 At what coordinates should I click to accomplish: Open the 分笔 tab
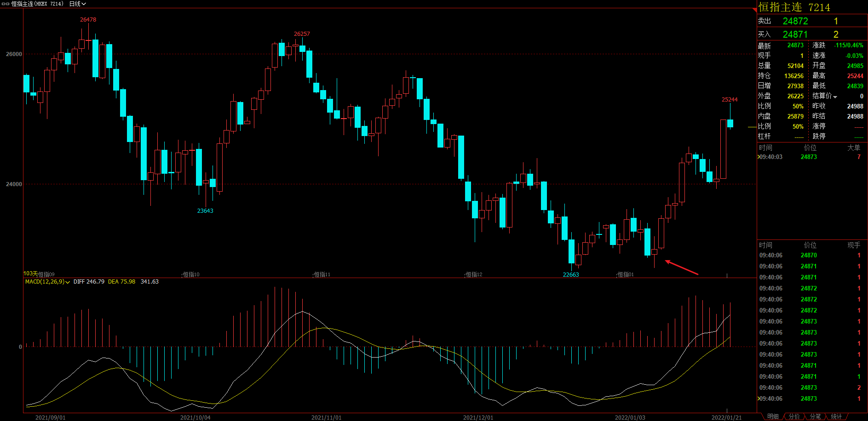click(x=815, y=416)
